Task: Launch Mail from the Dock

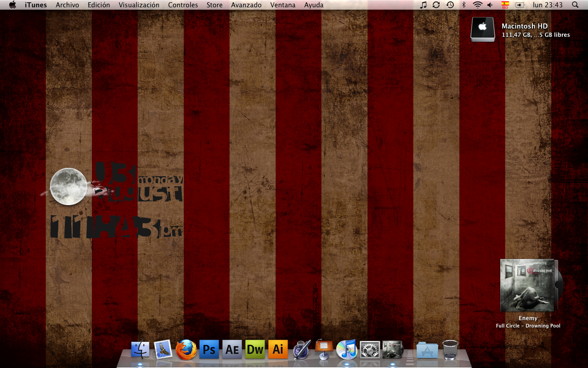Action: [x=163, y=350]
